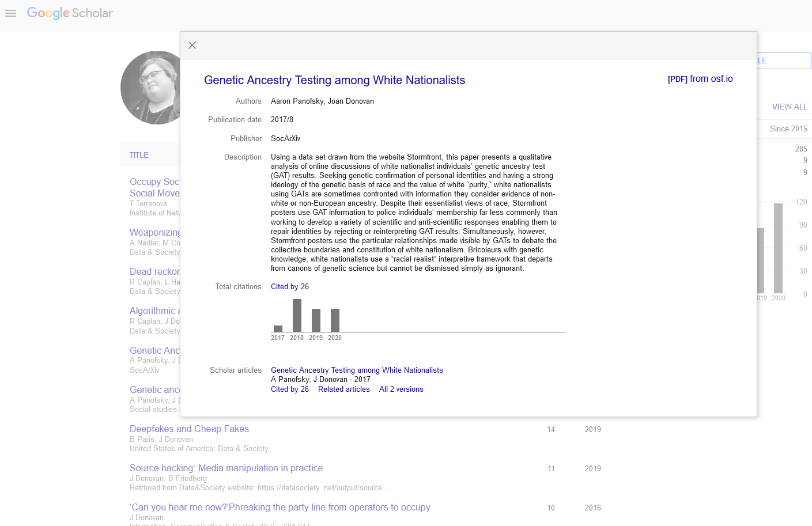Open the Genetic anc... Social studies article in background
Image resolution: width=812 pixels, height=526 pixels.
154,389
